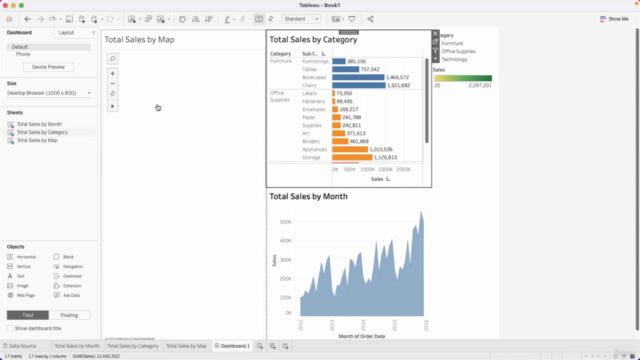
Task: Select Total Sales by Month in Sheets list
Action: pyautogui.click(x=39, y=124)
